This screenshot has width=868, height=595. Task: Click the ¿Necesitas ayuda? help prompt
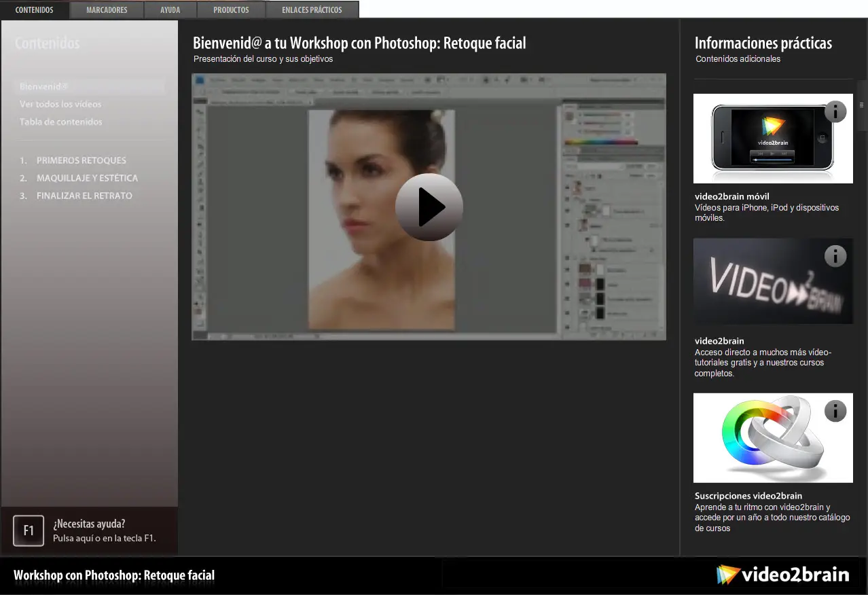tap(89, 524)
